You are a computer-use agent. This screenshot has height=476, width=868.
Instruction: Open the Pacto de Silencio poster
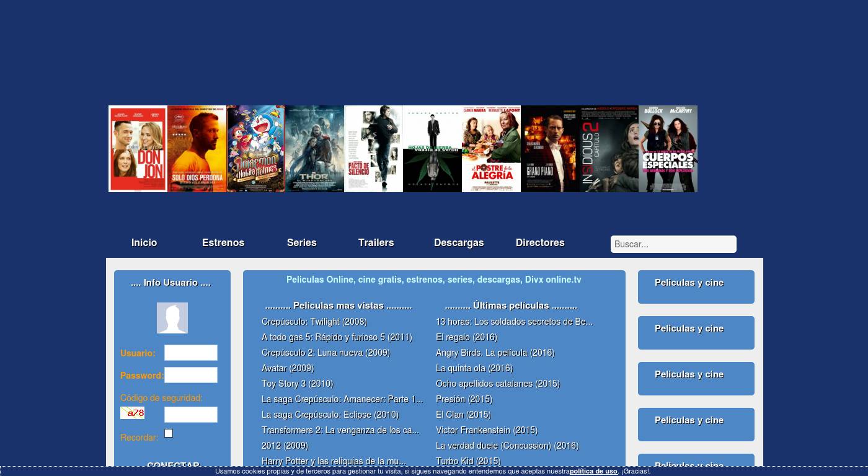coord(373,149)
